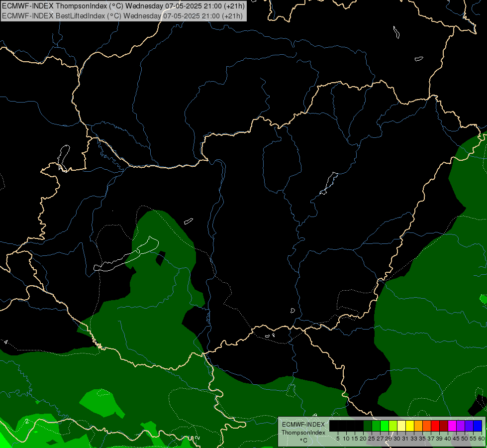Pick the bright red 37-39 legend swatch
The width and height of the screenshot is (487, 448).
click(435, 426)
